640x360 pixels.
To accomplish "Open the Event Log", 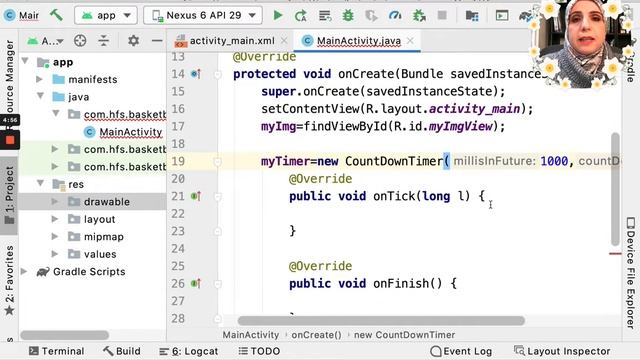I will click(x=461, y=351).
